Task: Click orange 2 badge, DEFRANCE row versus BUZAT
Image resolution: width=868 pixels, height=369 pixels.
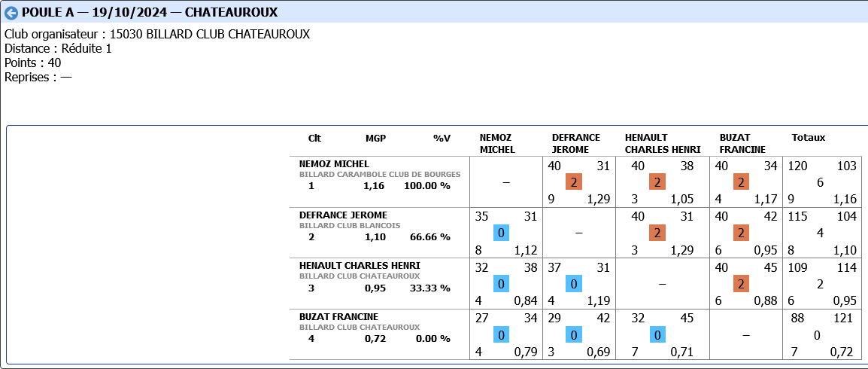Action: (741, 233)
